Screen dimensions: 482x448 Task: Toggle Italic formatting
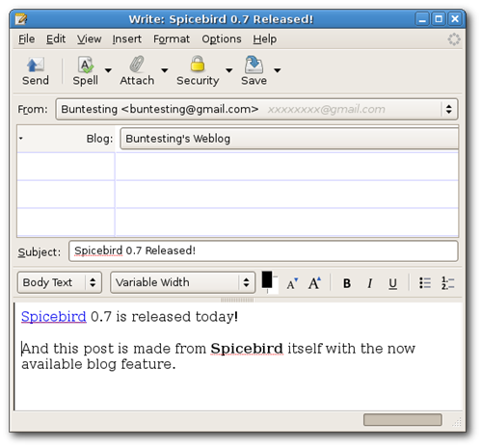coord(370,283)
